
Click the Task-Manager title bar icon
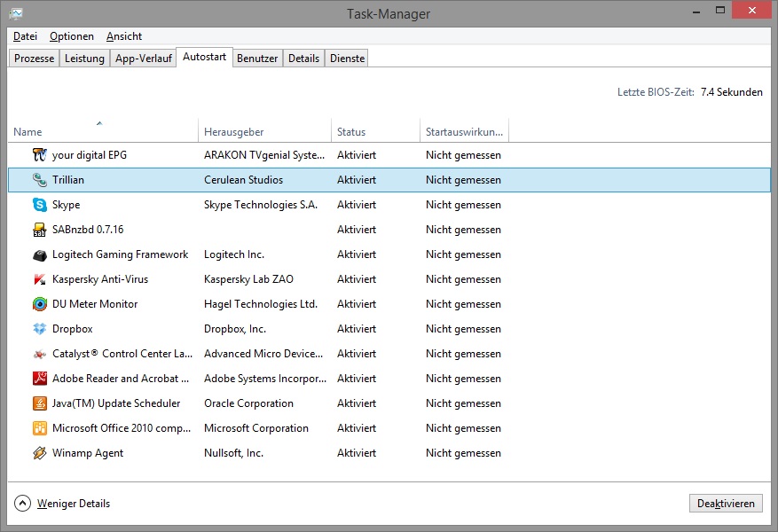click(x=16, y=13)
